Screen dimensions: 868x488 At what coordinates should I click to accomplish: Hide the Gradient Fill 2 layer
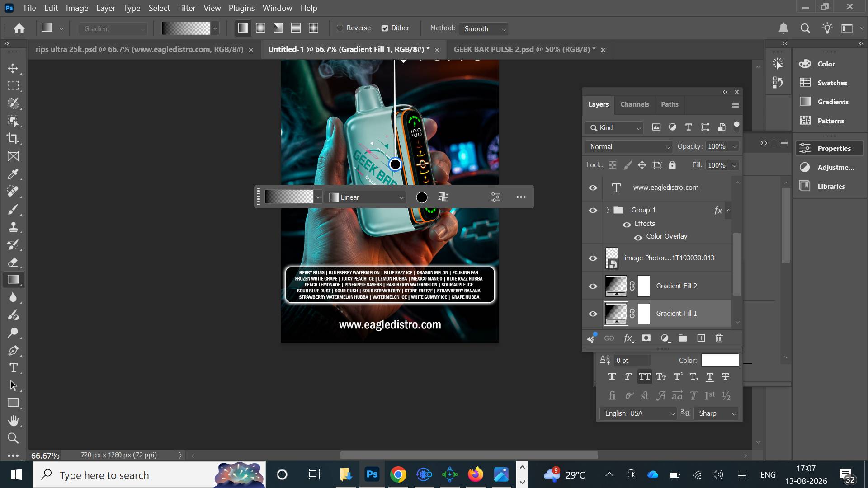click(593, 286)
